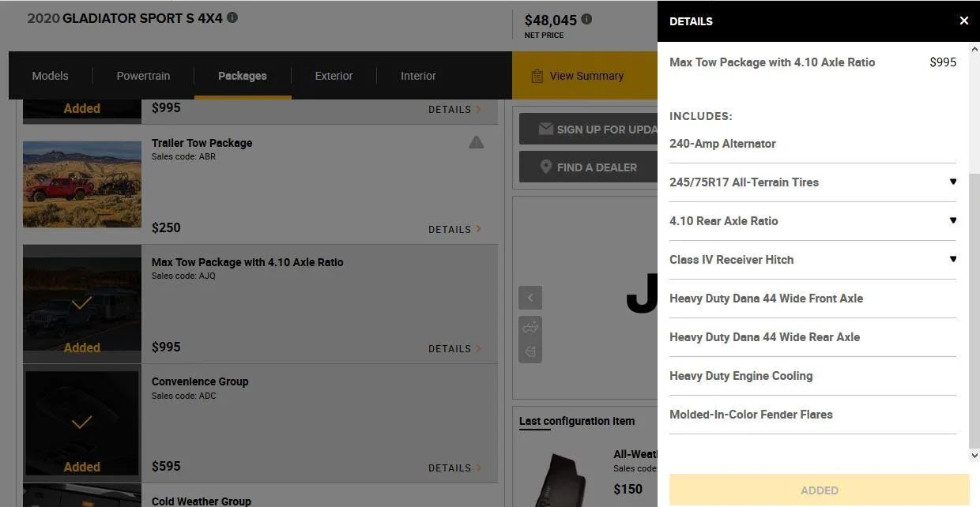Expand 4.10 Rear Axle Ratio details

[952, 220]
